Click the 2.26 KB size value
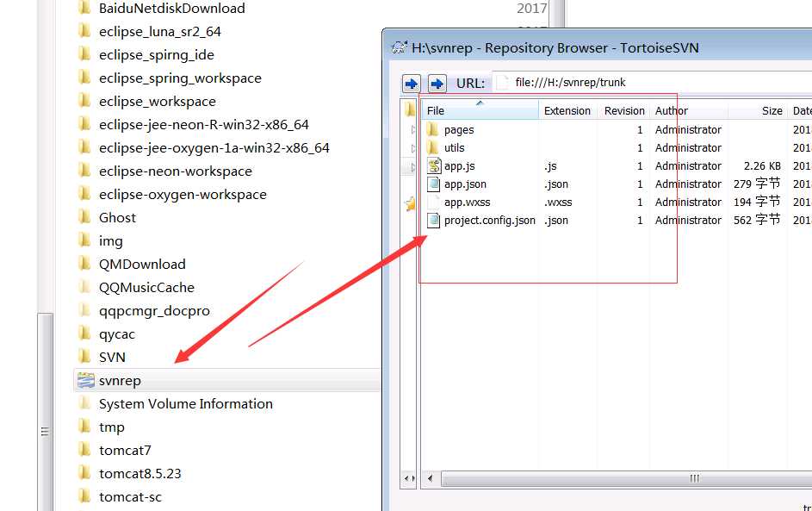This screenshot has width=812, height=511. coord(762,165)
